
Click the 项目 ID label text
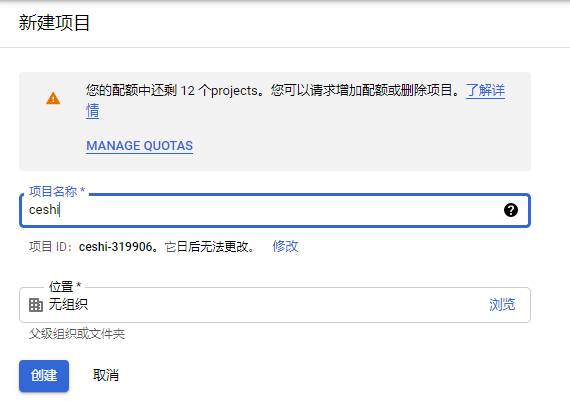tap(51, 247)
